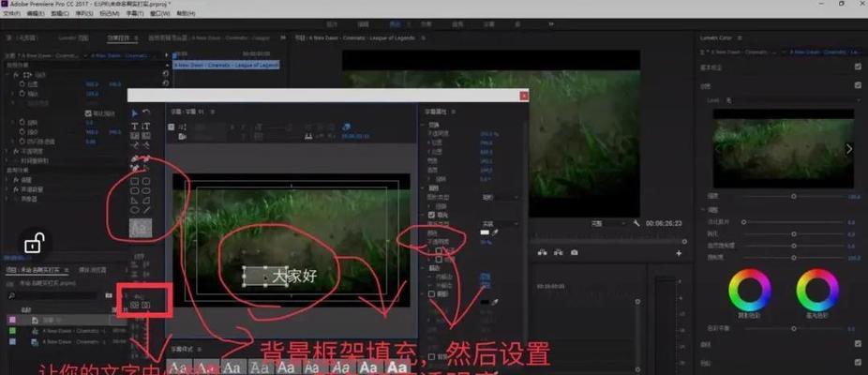Click Program monitor timecode 00:06:26:23
This screenshot has height=375, width=868.
(664, 223)
